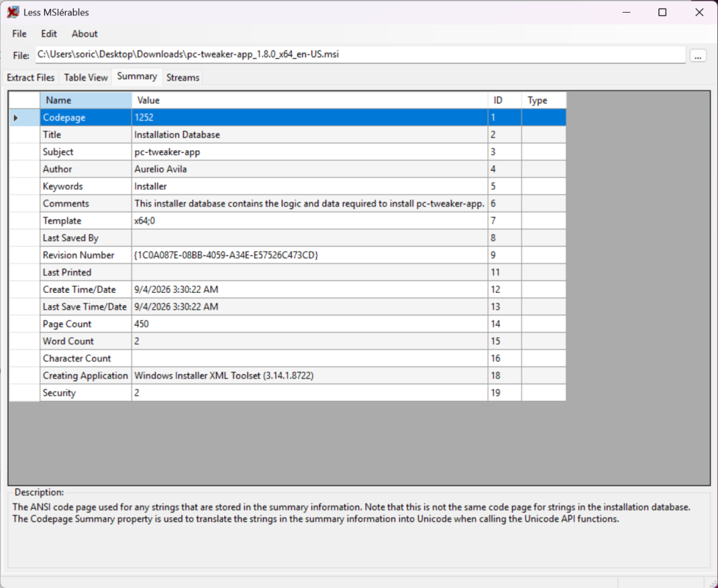This screenshot has width=718, height=588.
Task: Click the '450' page count value
Action: pos(310,324)
